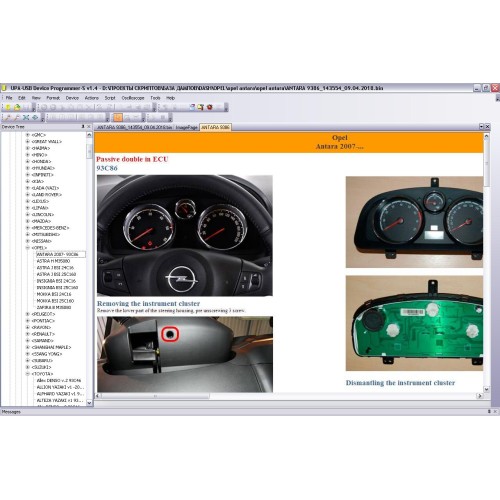Click the yellow notes icon in toolbar
This screenshot has height=500, width=500.
click(x=200, y=107)
